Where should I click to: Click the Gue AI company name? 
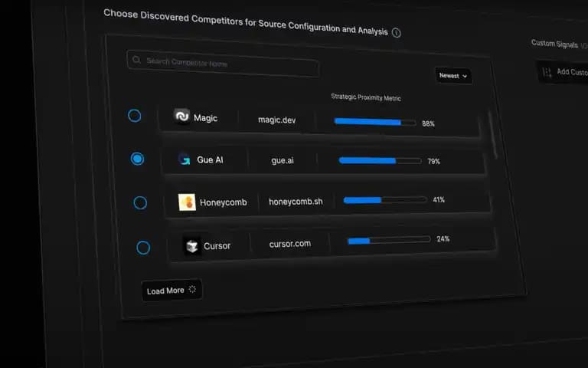click(x=210, y=160)
